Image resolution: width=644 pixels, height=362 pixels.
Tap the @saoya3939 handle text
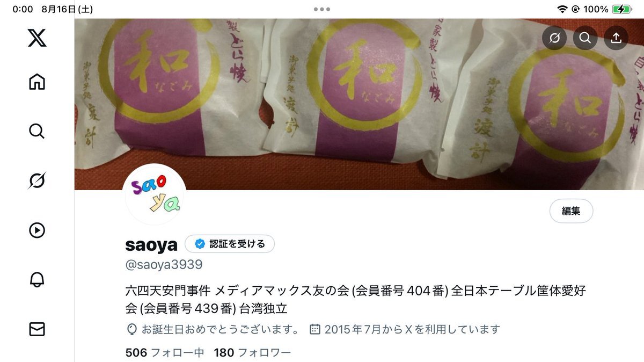[164, 265]
